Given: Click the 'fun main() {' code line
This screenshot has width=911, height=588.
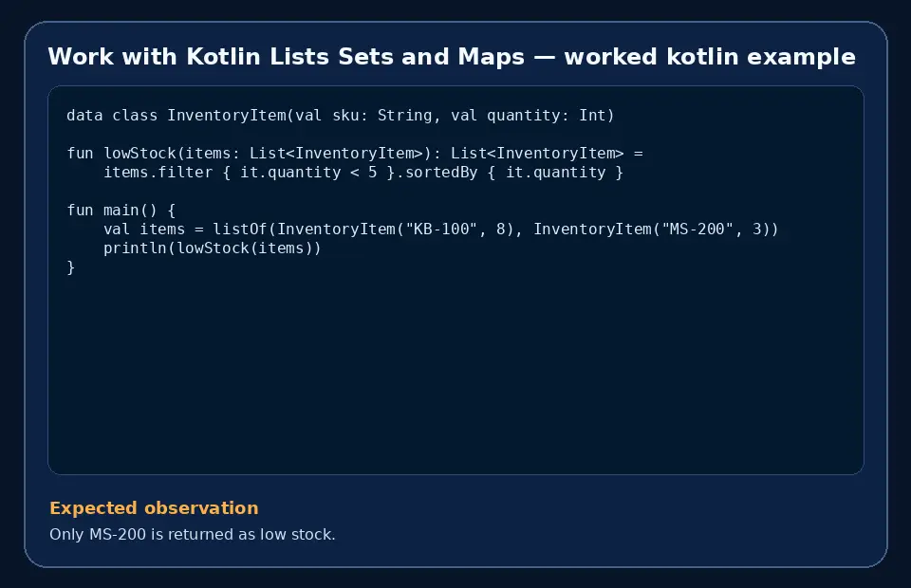Looking at the screenshot, I should click(121, 211).
